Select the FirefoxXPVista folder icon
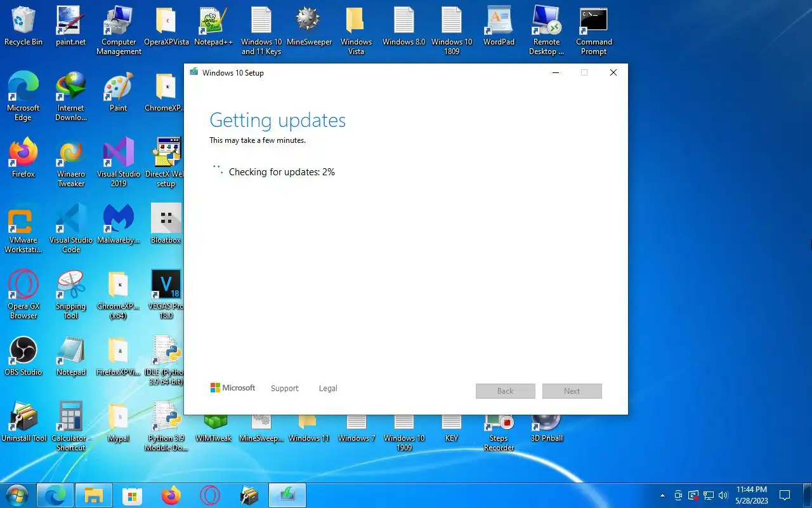This screenshot has width=812, height=508. 119,356
